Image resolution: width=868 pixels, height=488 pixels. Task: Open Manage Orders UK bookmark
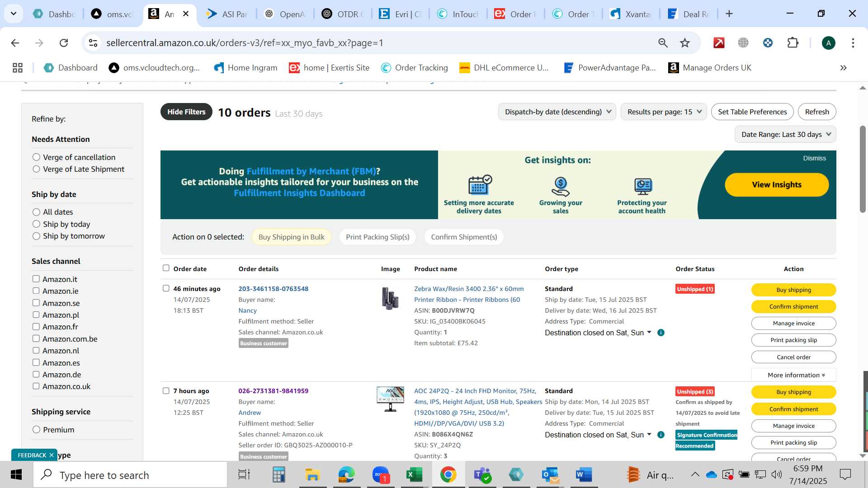(x=710, y=68)
